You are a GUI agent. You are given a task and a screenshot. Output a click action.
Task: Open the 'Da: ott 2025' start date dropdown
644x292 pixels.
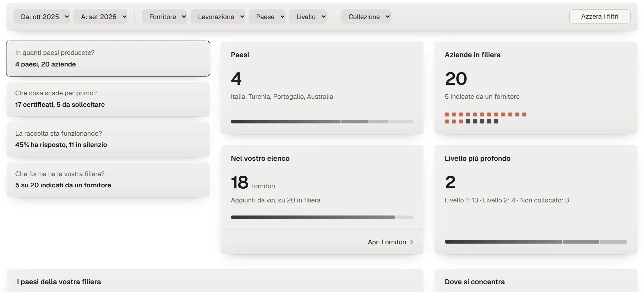tap(42, 17)
